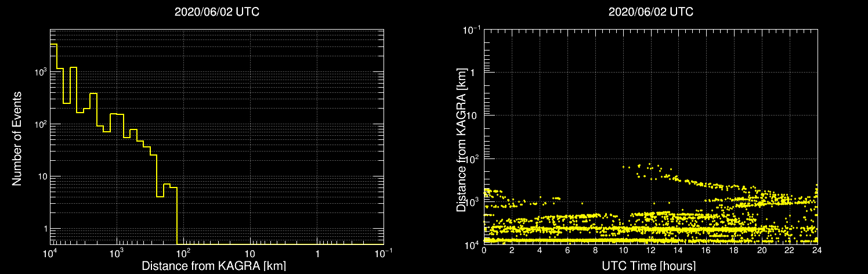Click the 10^4 tick on the scatter plot y-axis
Image resolution: width=868 pixels, height=274 pixels.
point(472,244)
